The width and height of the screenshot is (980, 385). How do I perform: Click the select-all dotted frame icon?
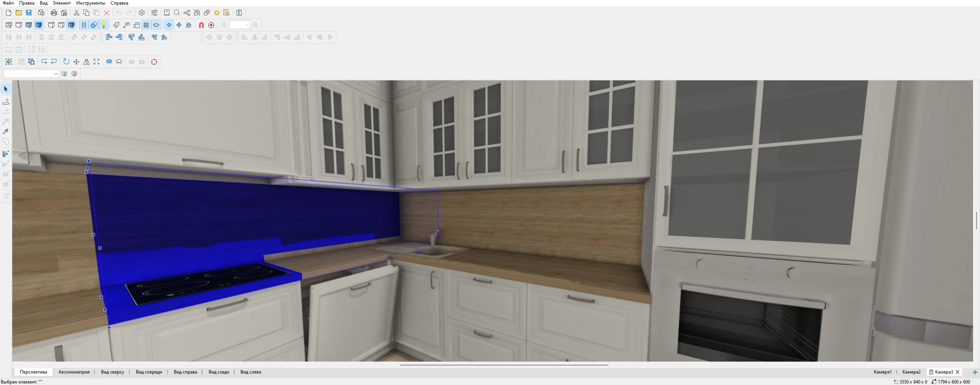(x=9, y=62)
